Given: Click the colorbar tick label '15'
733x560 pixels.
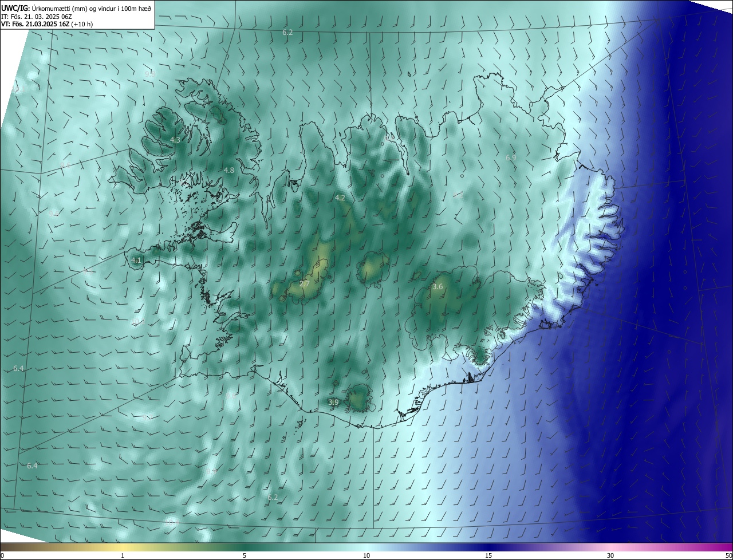Looking at the screenshot, I should pos(488,555).
